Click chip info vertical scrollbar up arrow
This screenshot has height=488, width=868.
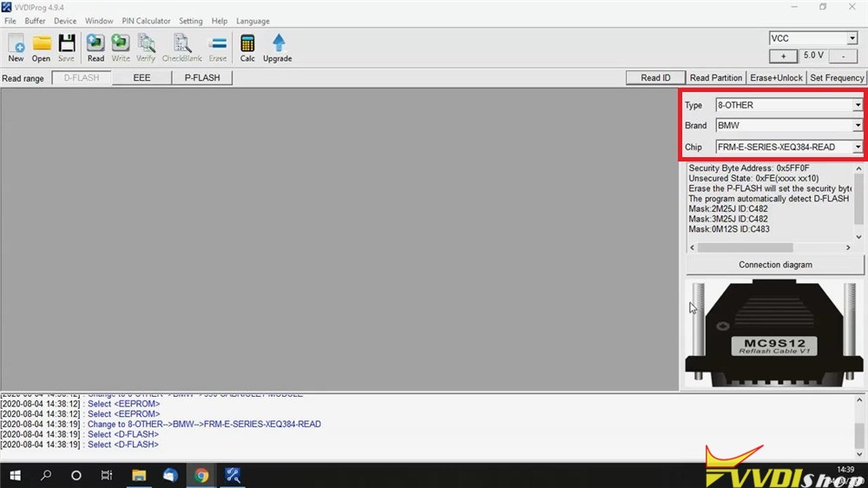(x=858, y=168)
